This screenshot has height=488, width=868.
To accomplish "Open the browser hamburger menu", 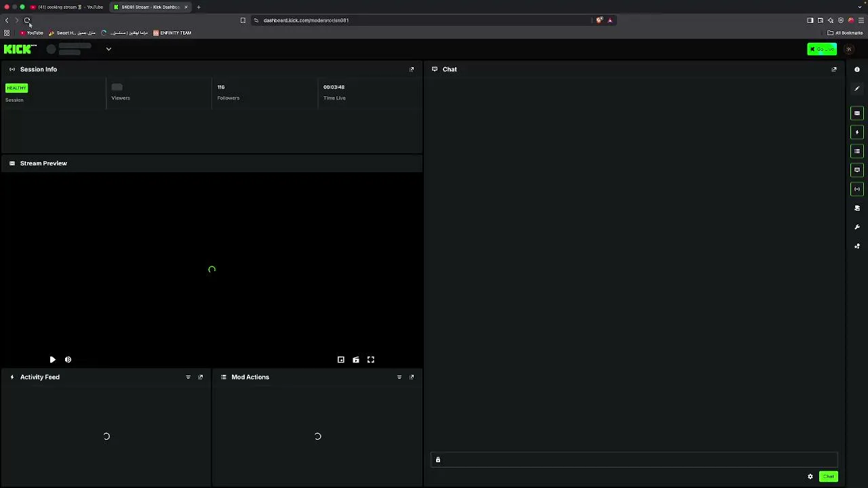I will [861, 20].
